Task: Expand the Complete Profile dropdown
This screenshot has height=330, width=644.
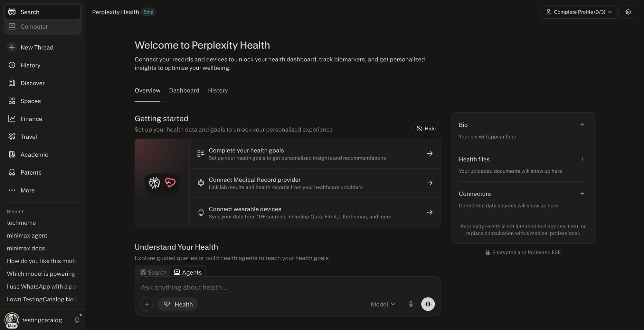Action: pos(579,12)
